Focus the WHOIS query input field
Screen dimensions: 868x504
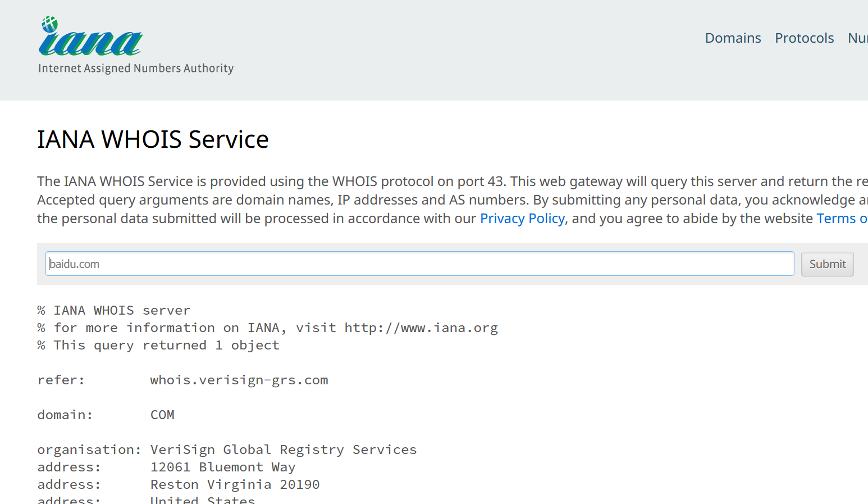(419, 264)
